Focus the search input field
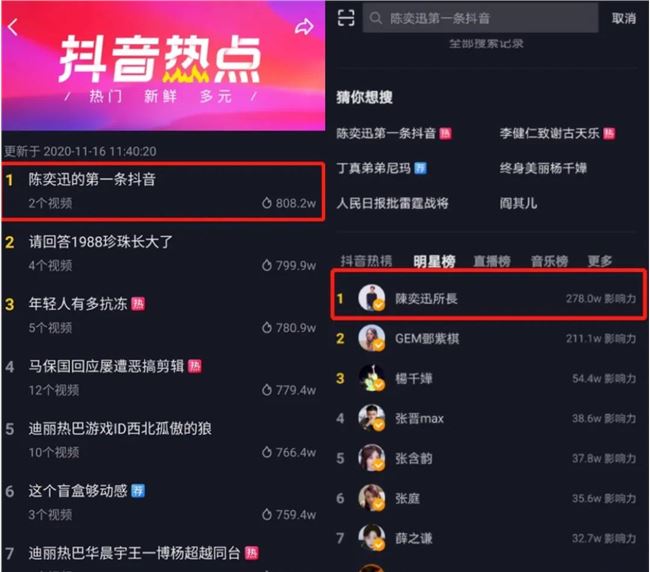This screenshot has height=572, width=650. click(x=480, y=18)
